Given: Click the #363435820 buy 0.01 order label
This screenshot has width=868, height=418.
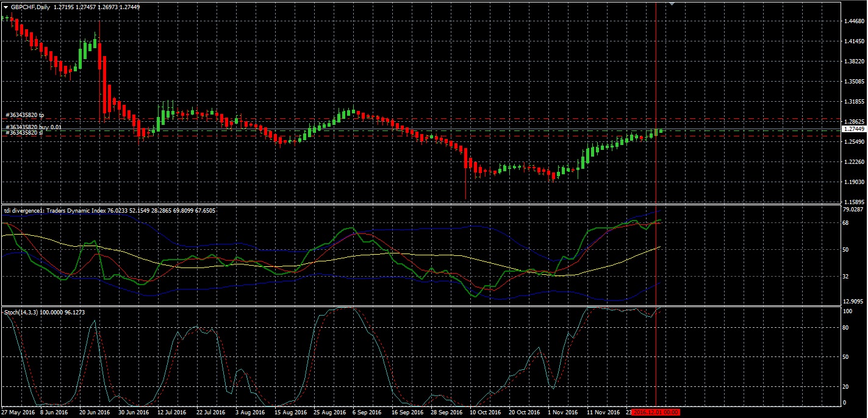Looking at the screenshot, I should [x=34, y=127].
